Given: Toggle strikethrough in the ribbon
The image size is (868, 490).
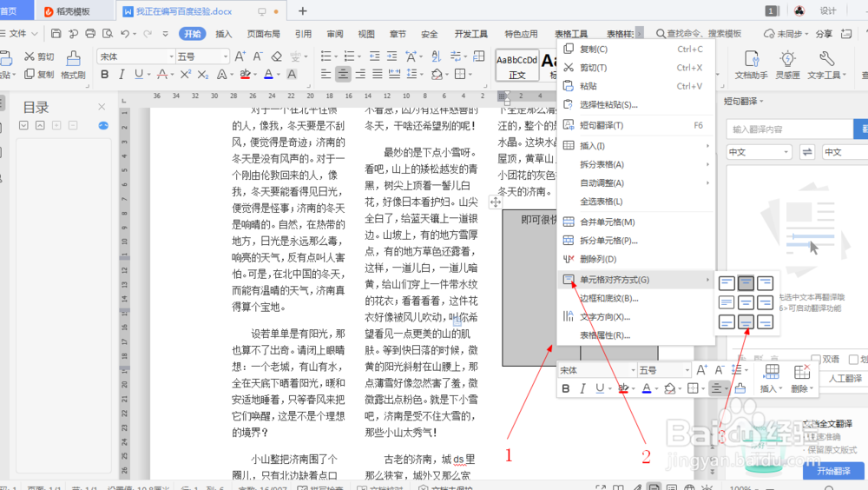Looking at the screenshot, I should click(x=161, y=74).
